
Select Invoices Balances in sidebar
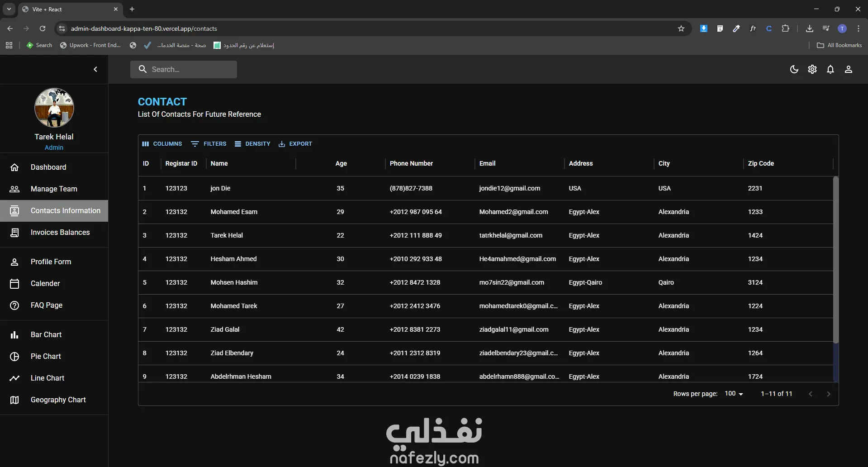click(54, 233)
